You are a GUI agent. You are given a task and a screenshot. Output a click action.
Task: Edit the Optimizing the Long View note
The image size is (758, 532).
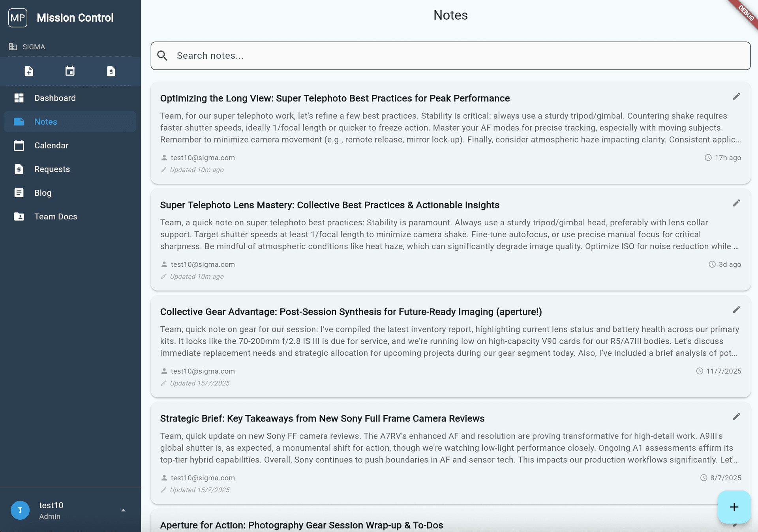[736, 96]
